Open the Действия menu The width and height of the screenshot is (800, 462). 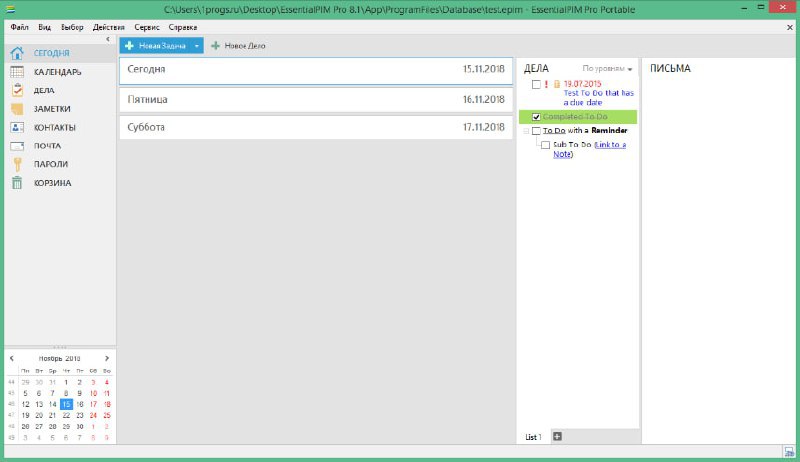108,27
